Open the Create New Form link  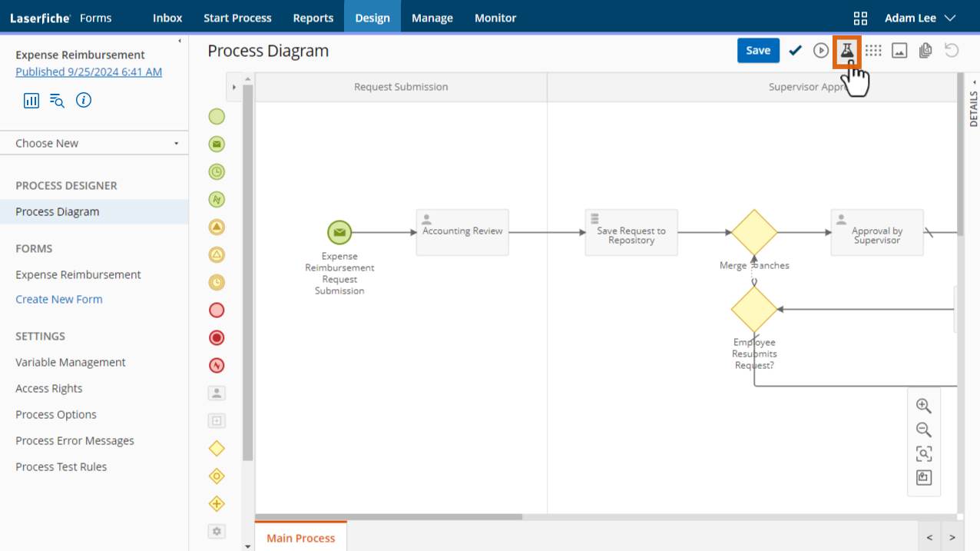pyautogui.click(x=59, y=299)
